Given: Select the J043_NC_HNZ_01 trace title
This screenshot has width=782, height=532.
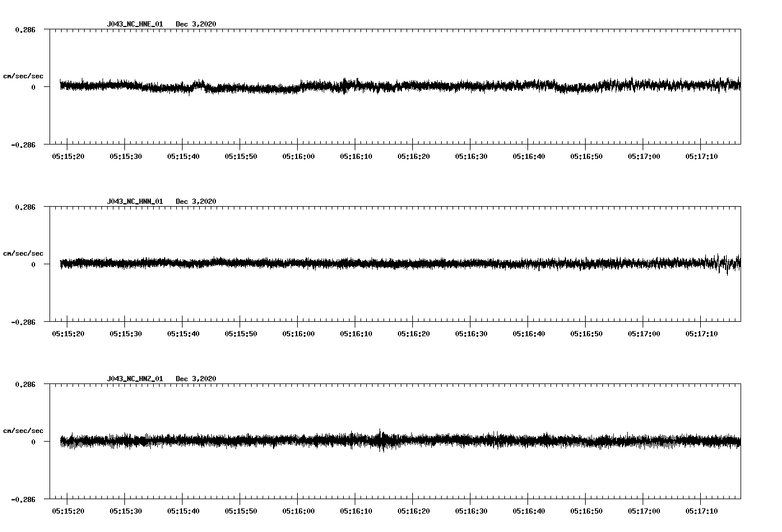Looking at the screenshot, I should pos(134,377).
